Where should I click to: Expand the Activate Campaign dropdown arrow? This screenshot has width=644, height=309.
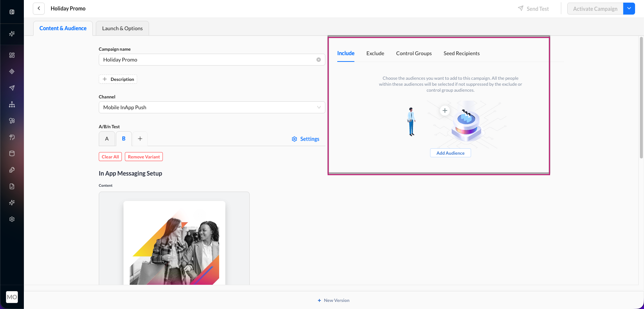[629, 9]
